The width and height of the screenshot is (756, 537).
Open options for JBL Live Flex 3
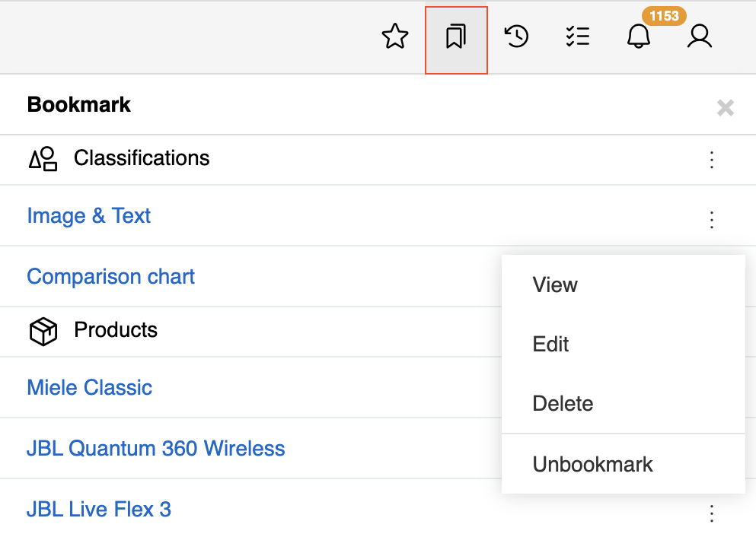click(x=712, y=513)
